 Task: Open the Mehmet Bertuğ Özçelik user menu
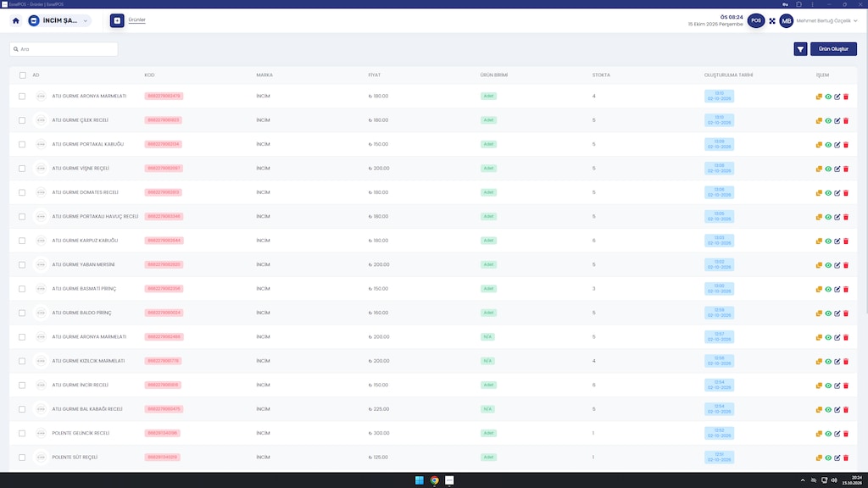tap(826, 21)
